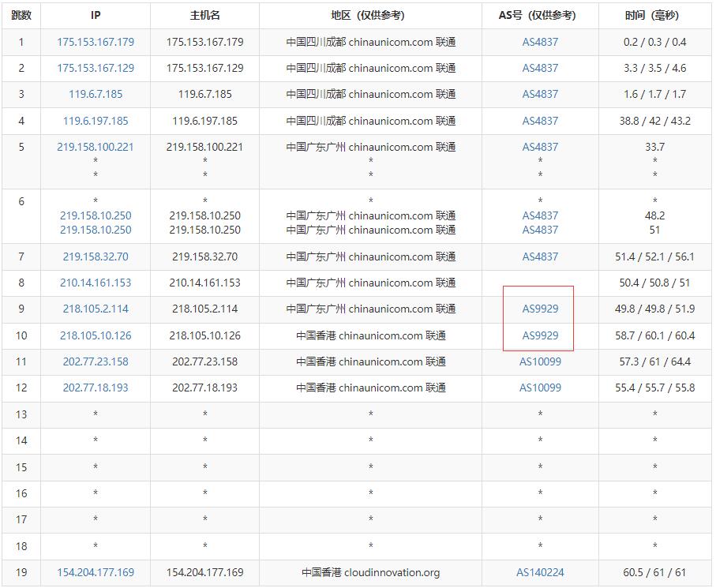Click AS10099 link in hop 12 row
716x588 pixels.
point(540,388)
